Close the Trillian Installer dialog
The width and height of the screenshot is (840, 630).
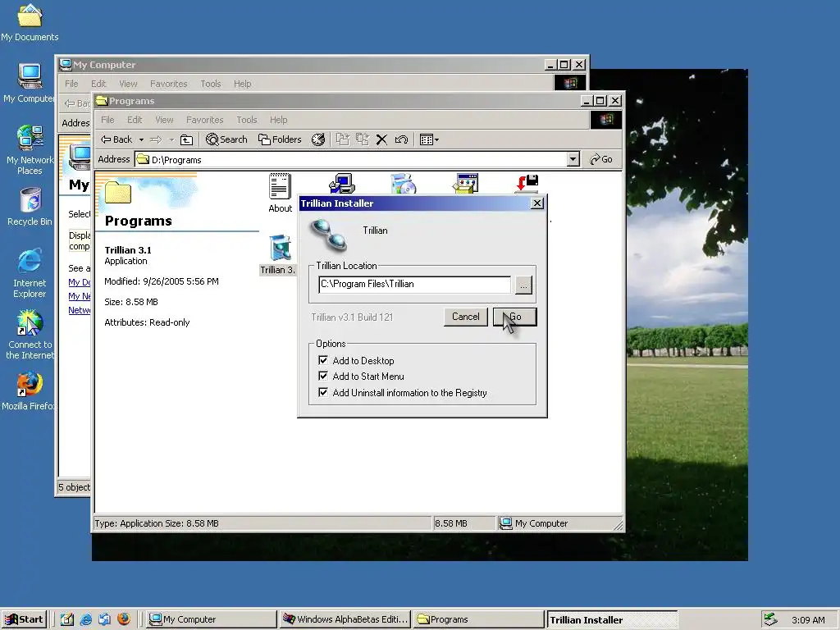(536, 203)
